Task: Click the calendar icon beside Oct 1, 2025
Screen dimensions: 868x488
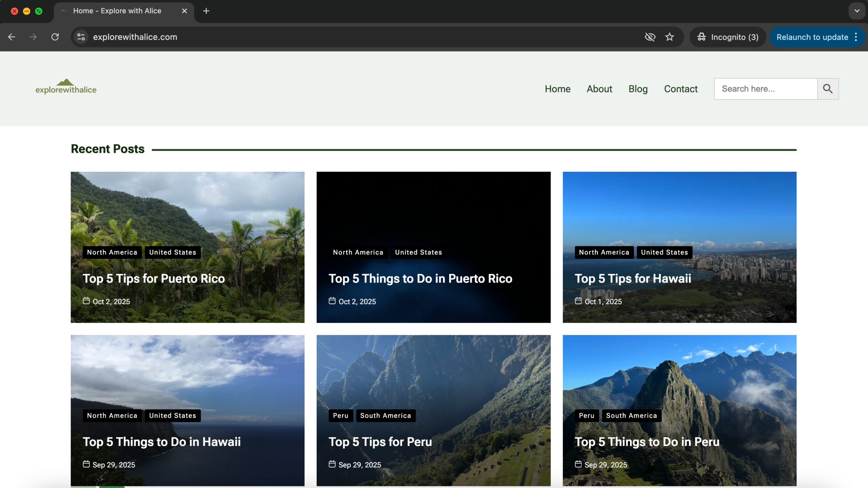Action: pos(578,301)
